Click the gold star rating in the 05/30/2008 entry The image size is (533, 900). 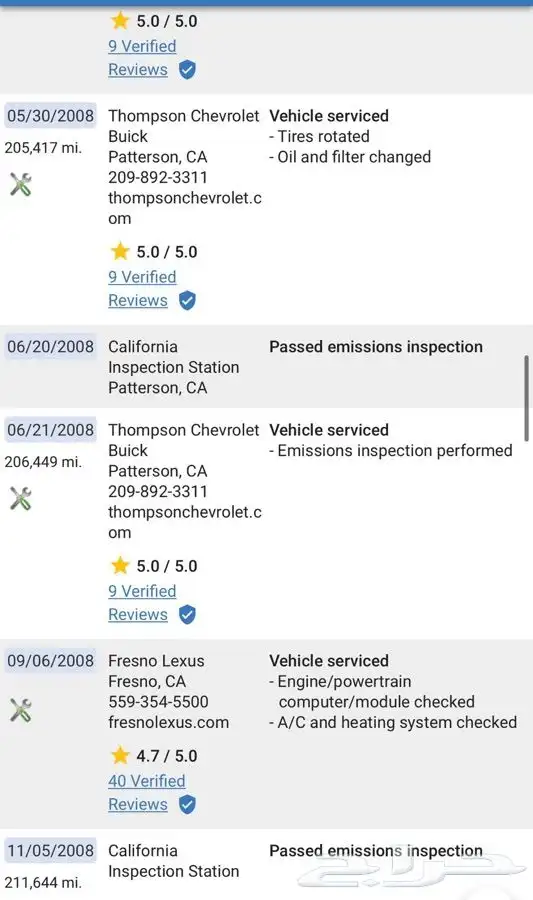(x=120, y=251)
